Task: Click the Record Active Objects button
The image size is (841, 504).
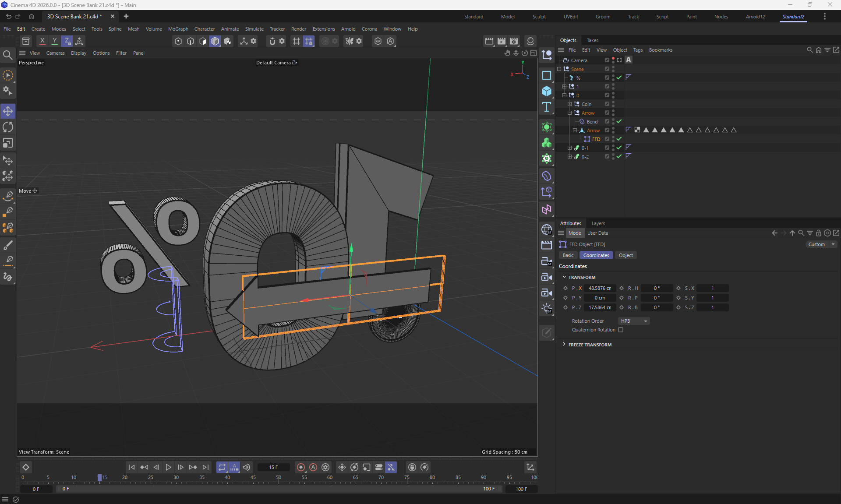Action: point(300,467)
